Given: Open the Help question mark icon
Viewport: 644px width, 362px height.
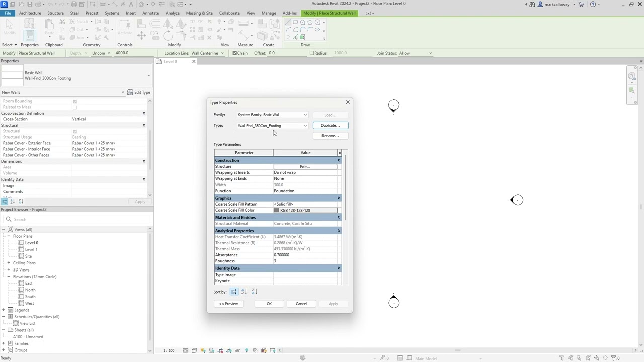Looking at the screenshot, I should [x=593, y=4].
